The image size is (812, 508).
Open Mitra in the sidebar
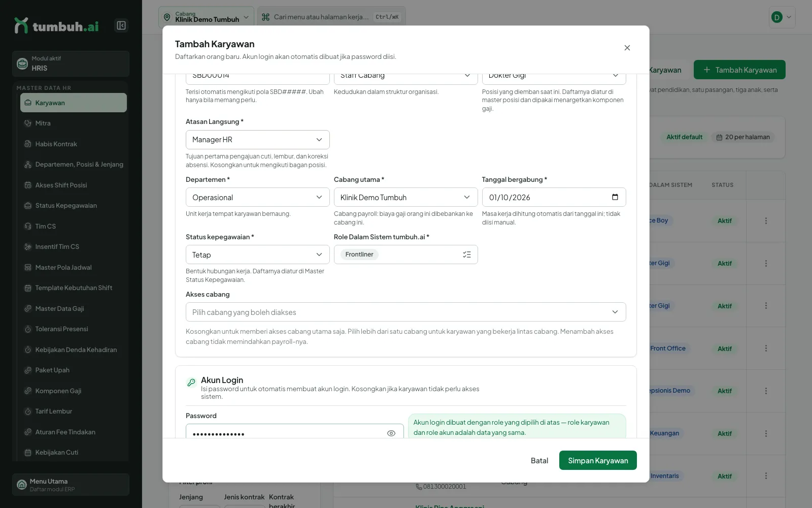coord(74,123)
